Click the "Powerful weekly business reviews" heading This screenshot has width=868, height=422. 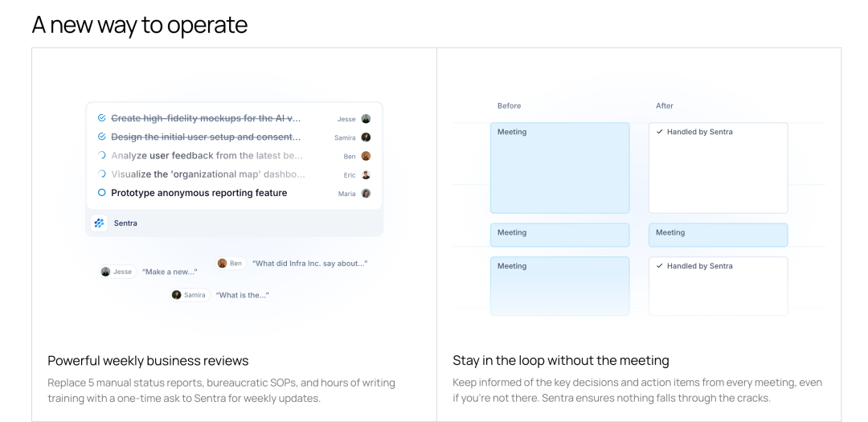(x=148, y=360)
